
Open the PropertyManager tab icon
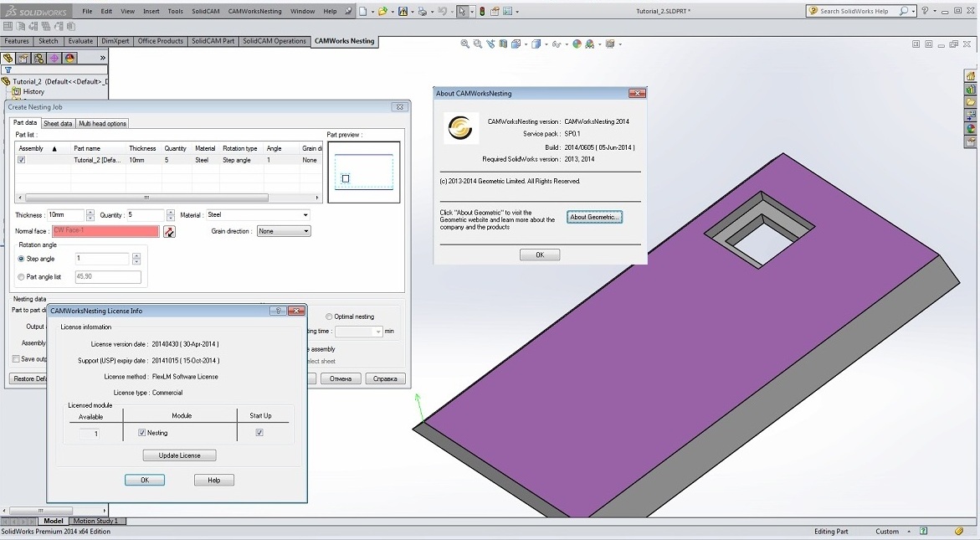click(x=23, y=58)
